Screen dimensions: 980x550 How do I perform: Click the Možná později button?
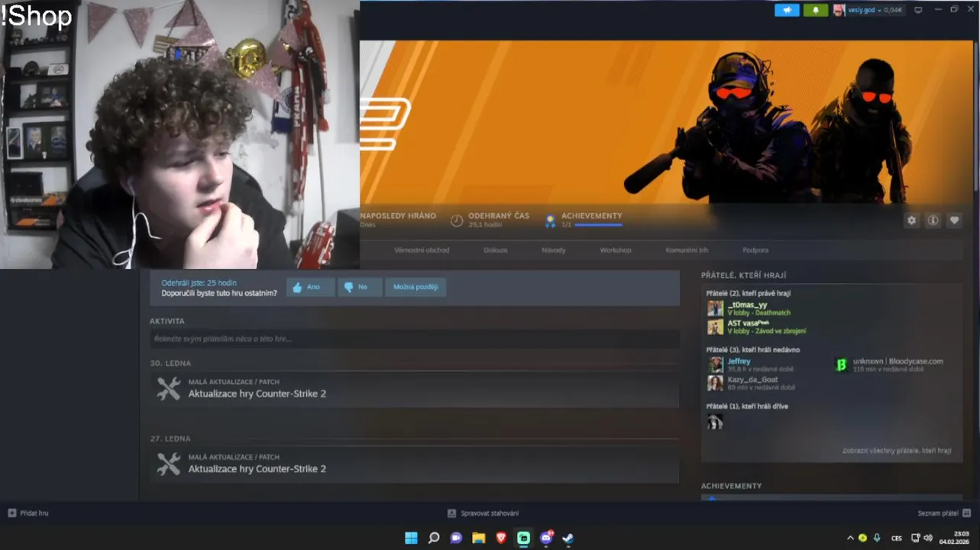pyautogui.click(x=416, y=287)
